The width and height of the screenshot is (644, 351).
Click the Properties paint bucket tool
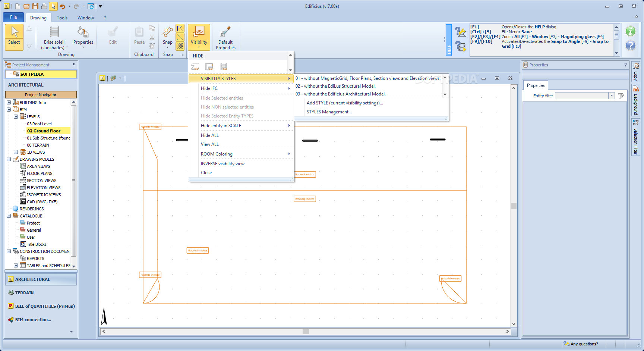83,37
